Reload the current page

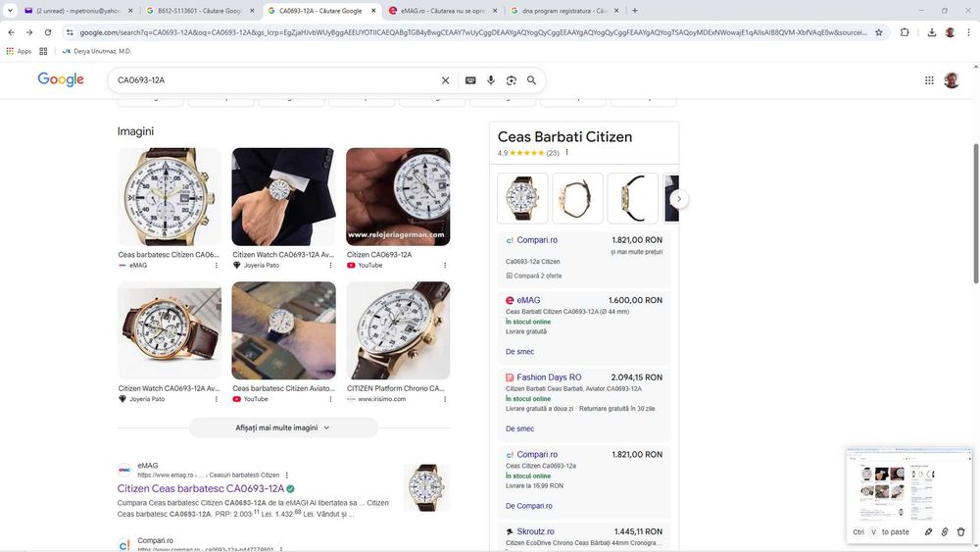click(48, 32)
